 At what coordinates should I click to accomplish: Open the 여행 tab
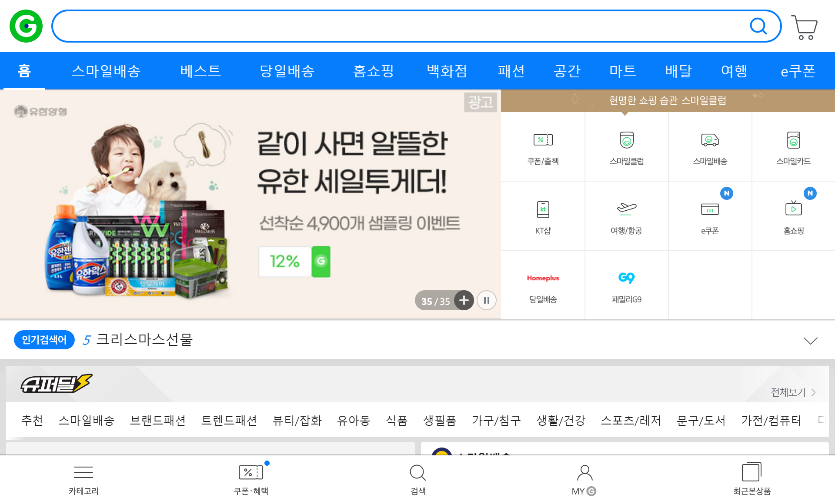click(x=734, y=71)
